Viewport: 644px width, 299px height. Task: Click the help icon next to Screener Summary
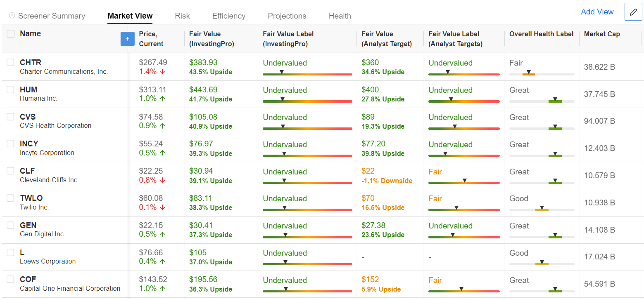pos(12,16)
